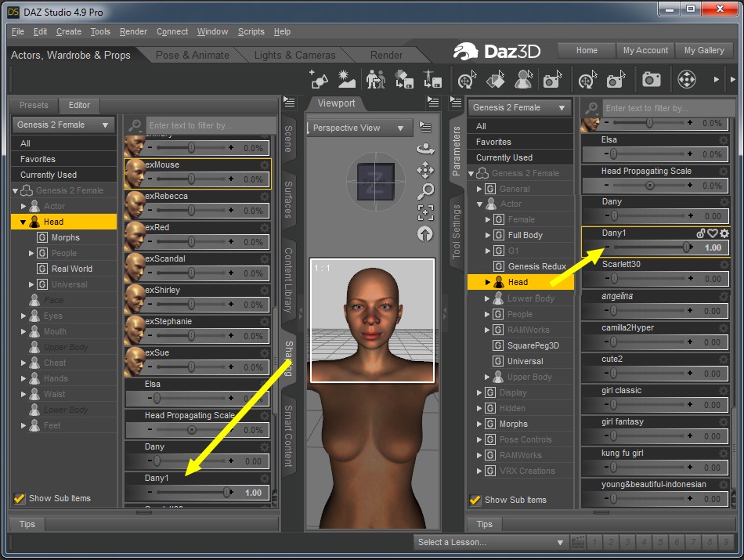
Task: Click the My Gallery button
Action: 704,50
